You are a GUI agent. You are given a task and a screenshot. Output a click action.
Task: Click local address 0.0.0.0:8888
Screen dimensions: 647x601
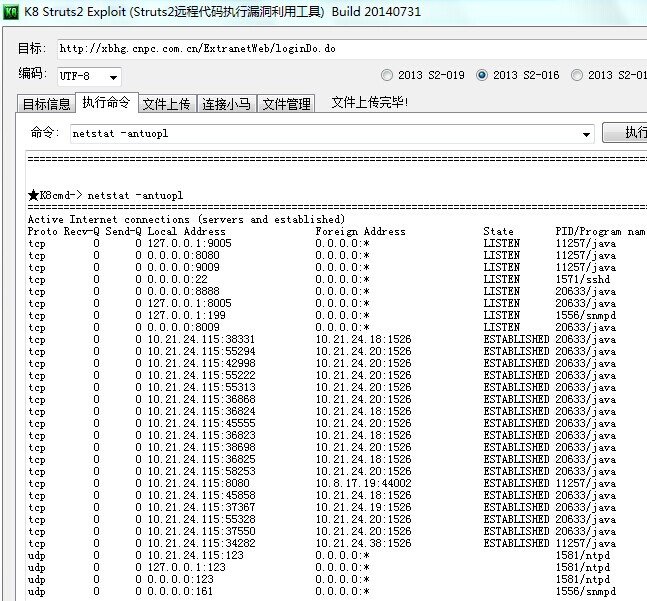tap(183, 291)
